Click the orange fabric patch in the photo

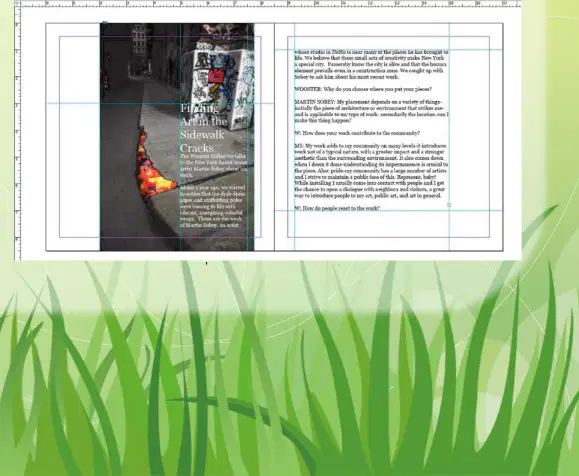coord(153,168)
